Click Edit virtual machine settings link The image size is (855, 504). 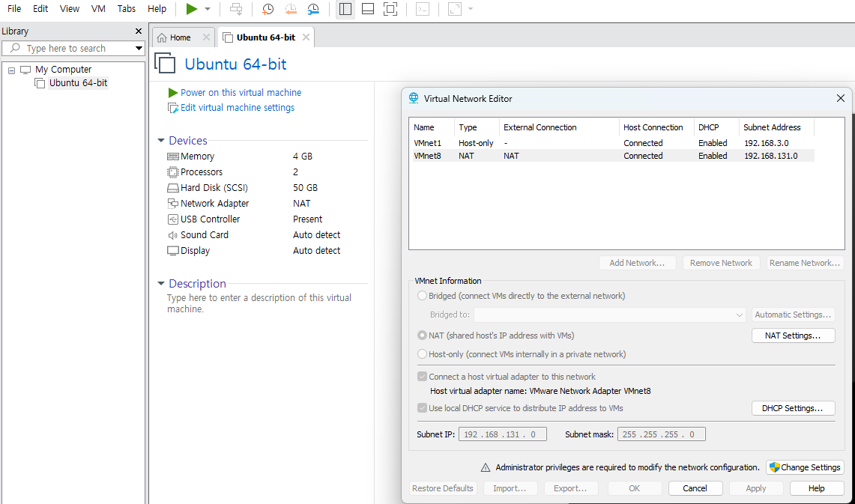click(238, 108)
